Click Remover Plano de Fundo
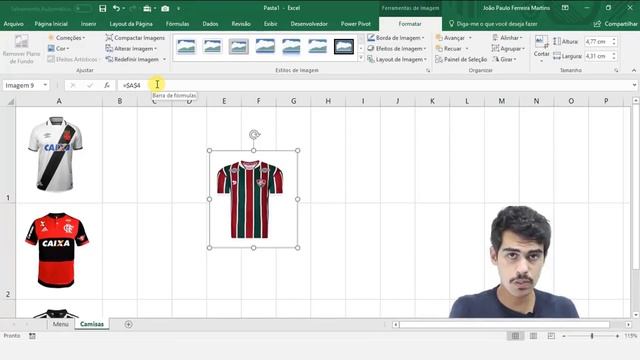This screenshot has height=360, width=640. click(x=21, y=49)
